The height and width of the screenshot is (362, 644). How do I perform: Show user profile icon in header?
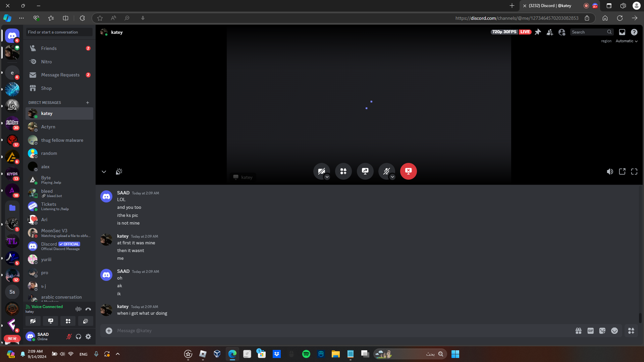pos(562,32)
